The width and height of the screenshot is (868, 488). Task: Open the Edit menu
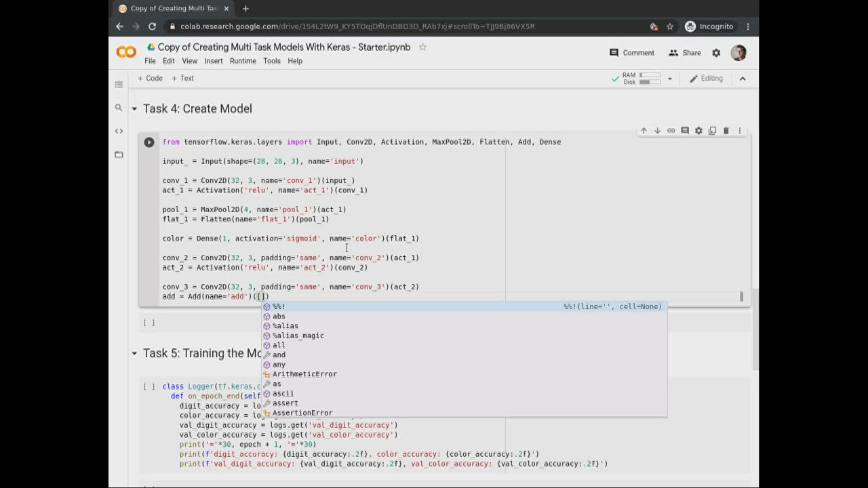coord(169,61)
